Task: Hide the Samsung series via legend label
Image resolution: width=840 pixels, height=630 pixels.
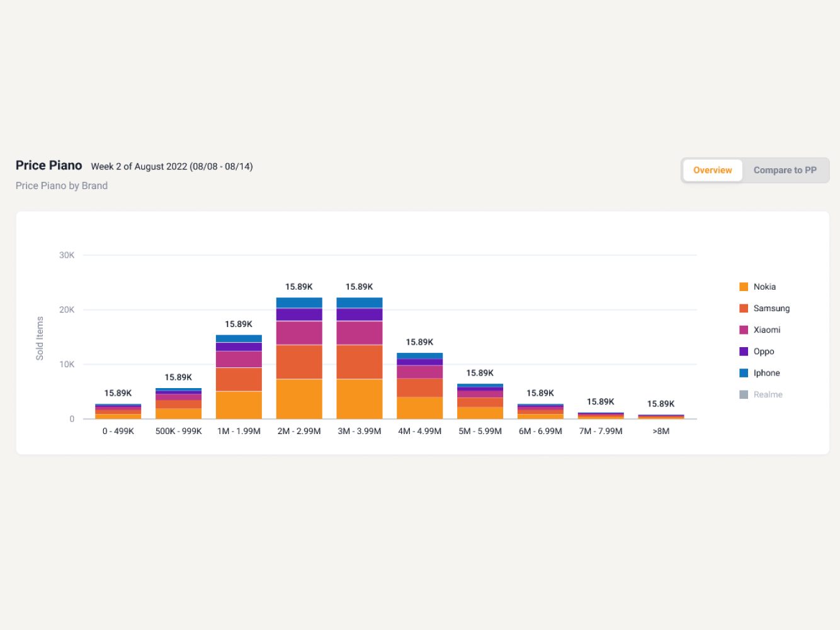Action: coord(771,308)
